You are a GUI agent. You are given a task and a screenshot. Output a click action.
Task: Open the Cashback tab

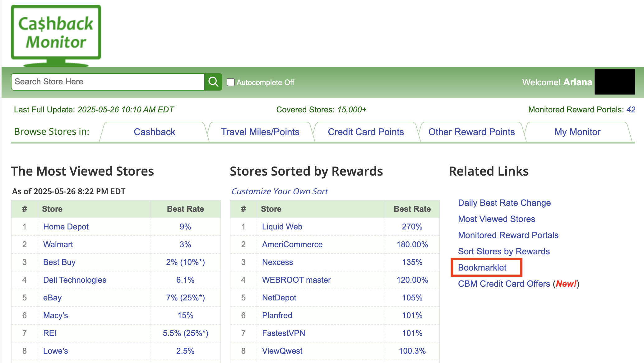155,132
